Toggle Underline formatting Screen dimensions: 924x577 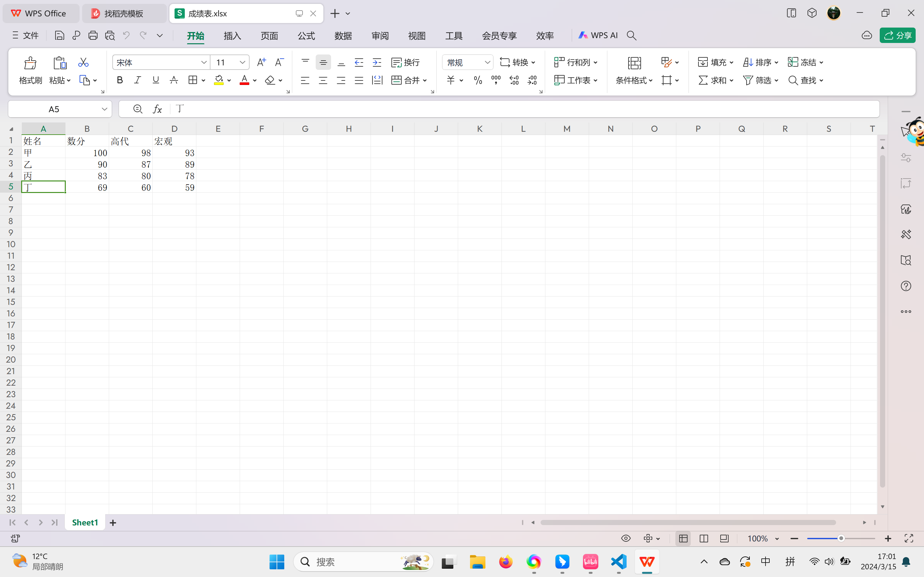pos(155,80)
